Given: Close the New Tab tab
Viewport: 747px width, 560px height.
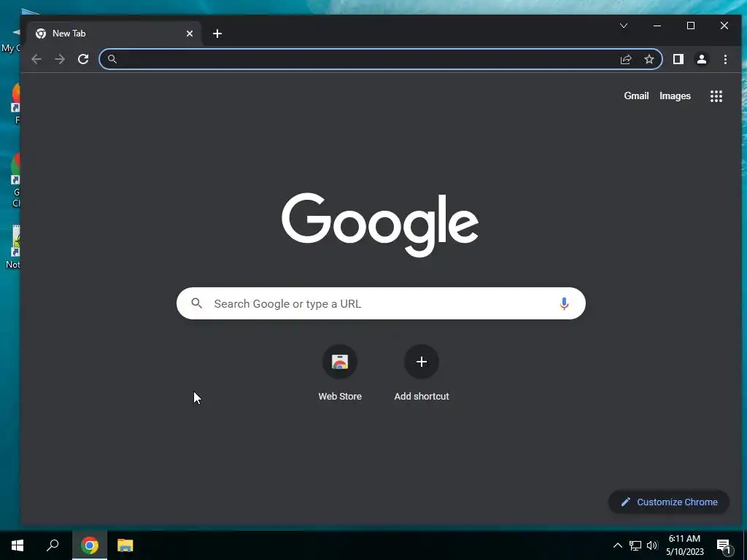Looking at the screenshot, I should pyautogui.click(x=190, y=34).
